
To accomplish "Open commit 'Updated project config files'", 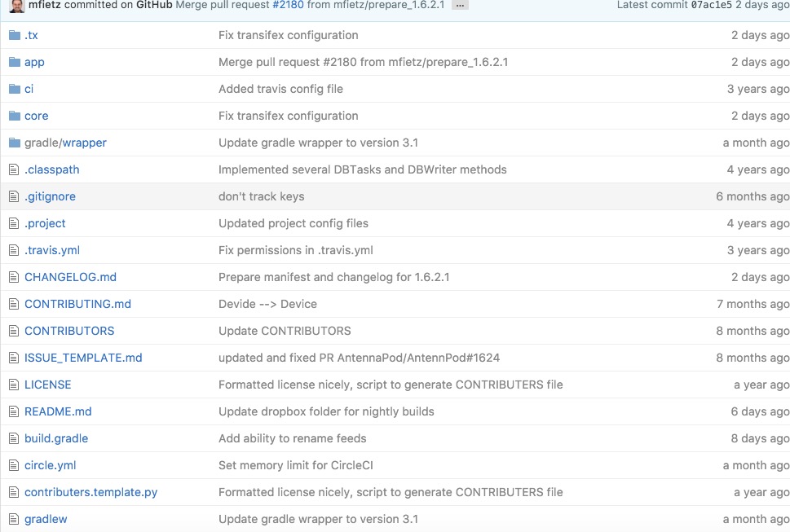I will click(293, 223).
